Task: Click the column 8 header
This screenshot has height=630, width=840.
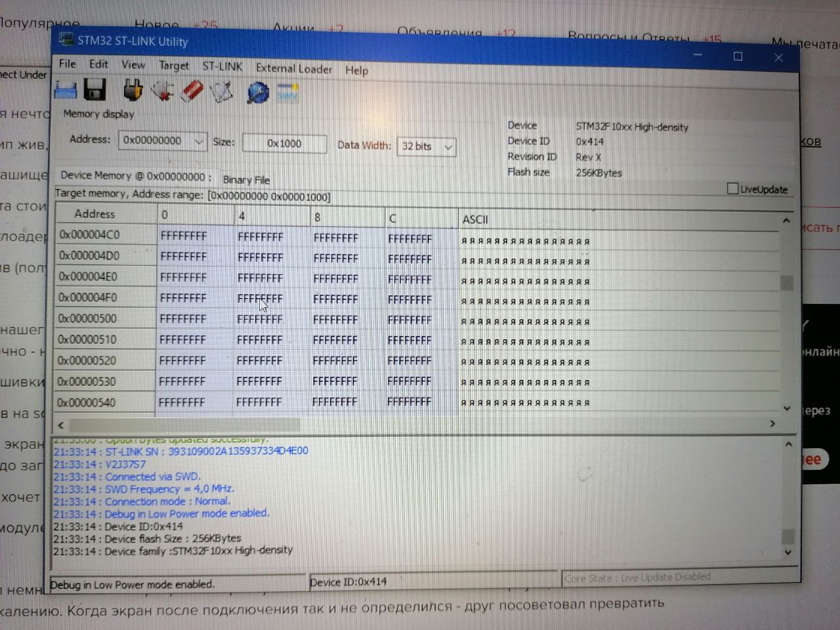Action: click(x=348, y=217)
